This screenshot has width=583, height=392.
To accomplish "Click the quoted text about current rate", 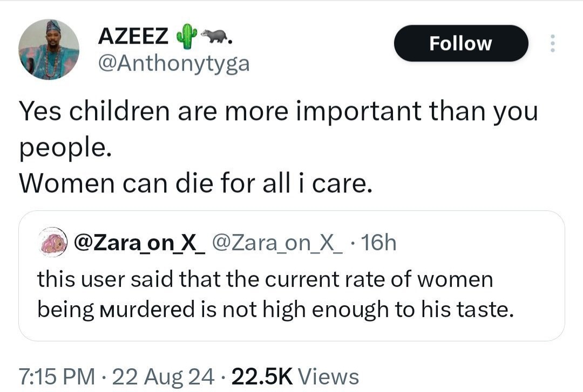I will tap(265, 279).
